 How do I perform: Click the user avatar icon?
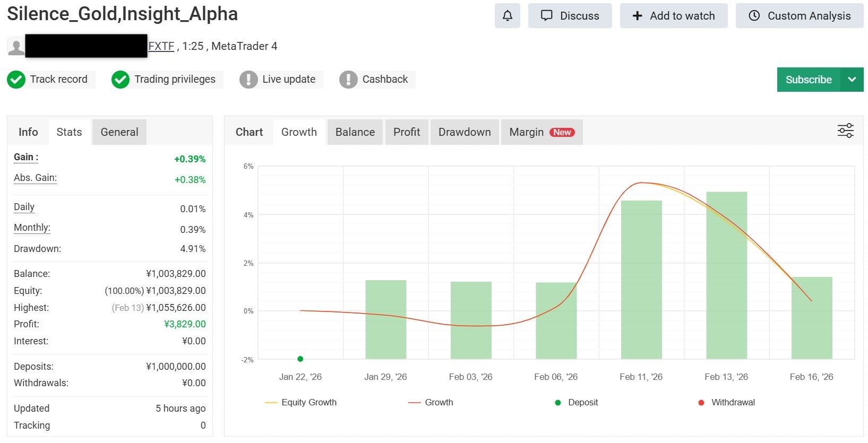(x=16, y=47)
